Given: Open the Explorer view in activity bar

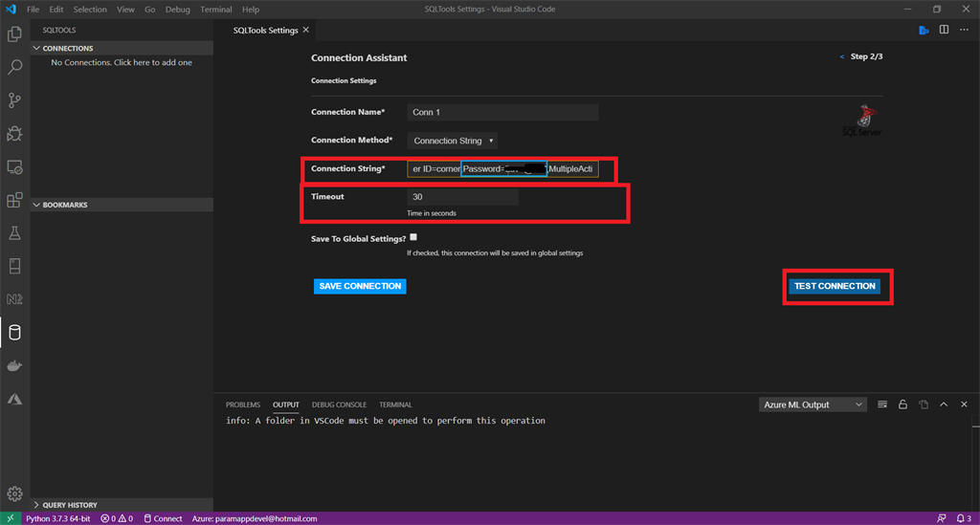Looking at the screenshot, I should coord(14,33).
